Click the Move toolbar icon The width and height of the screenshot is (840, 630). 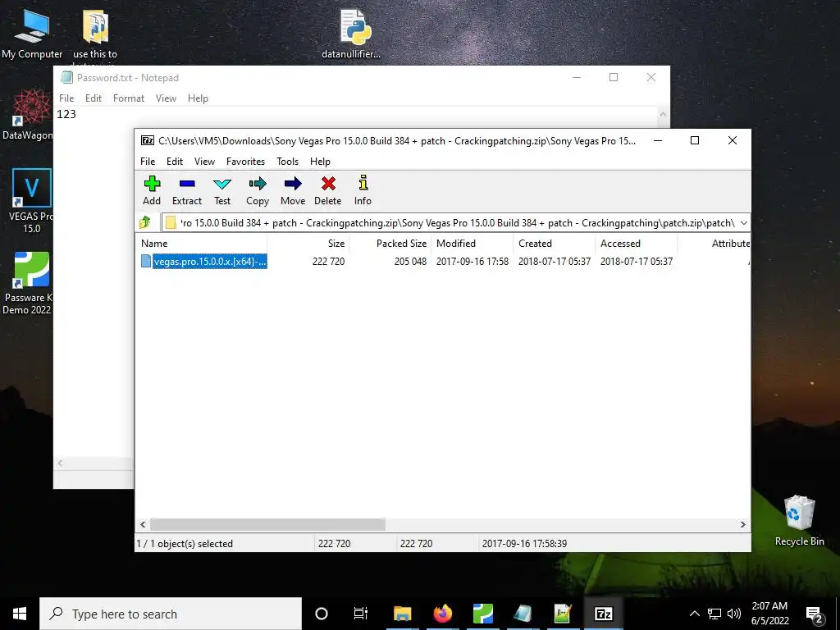pos(293,190)
